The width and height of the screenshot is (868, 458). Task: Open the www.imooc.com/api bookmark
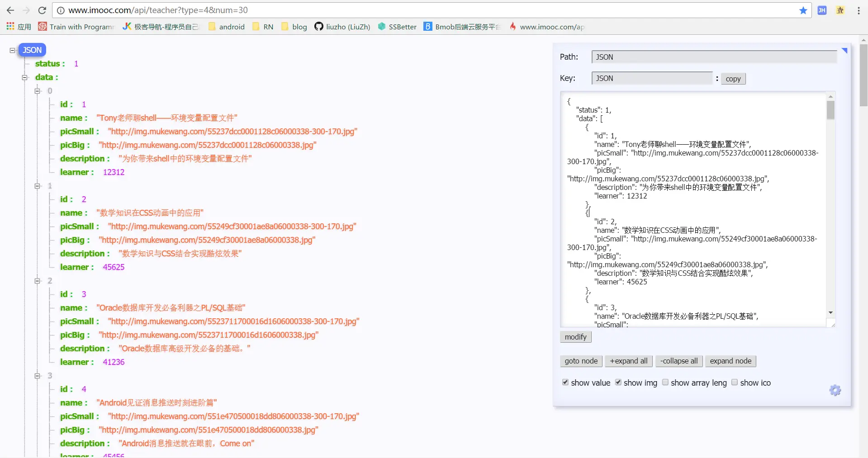point(547,27)
